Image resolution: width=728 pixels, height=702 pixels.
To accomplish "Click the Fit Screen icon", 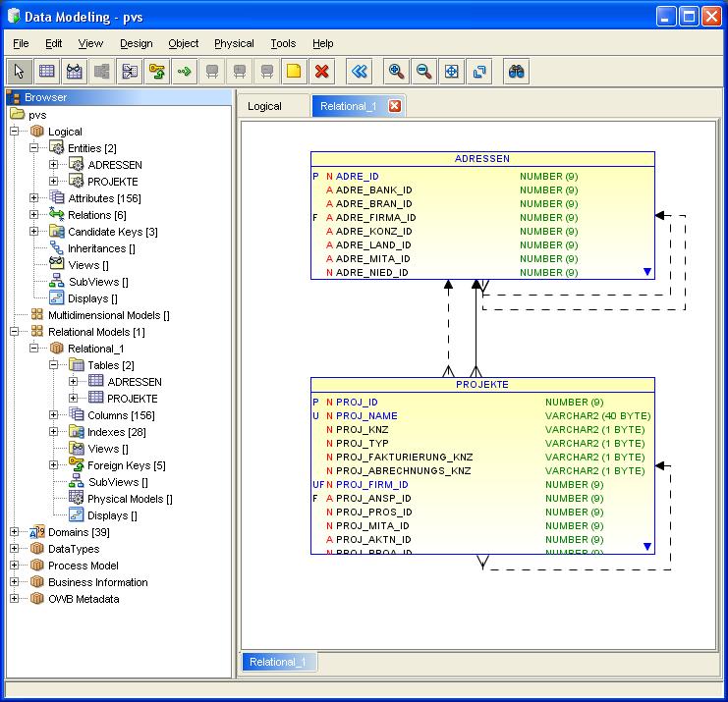I will [x=451, y=72].
